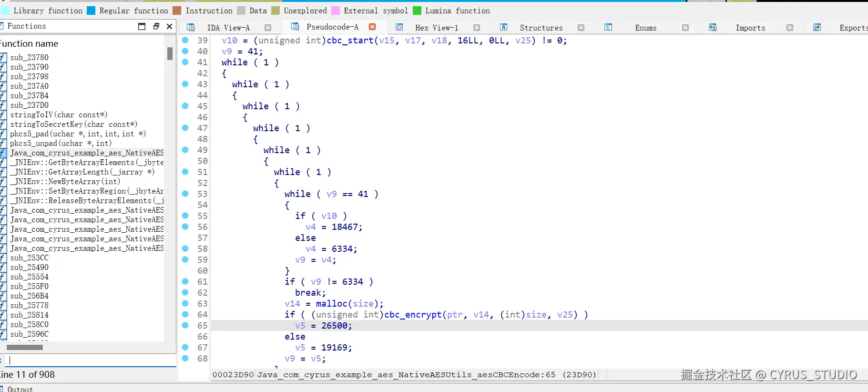Select function sub_23780 in the list
The width and height of the screenshot is (868, 392).
coord(29,57)
